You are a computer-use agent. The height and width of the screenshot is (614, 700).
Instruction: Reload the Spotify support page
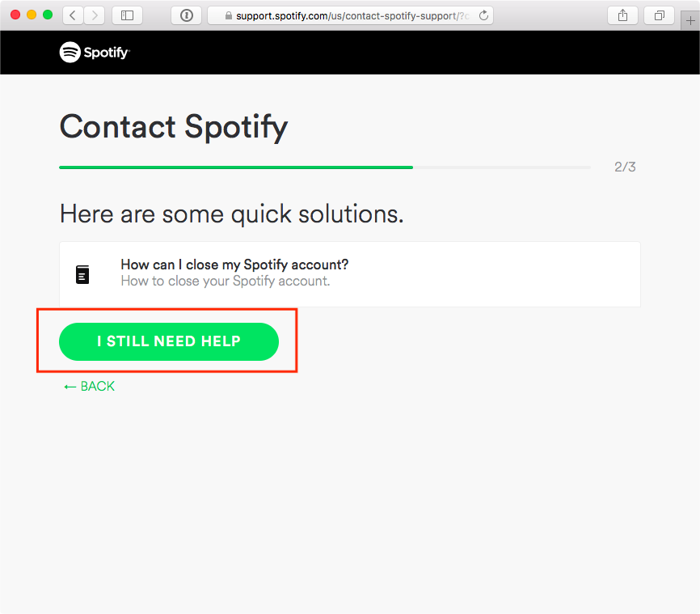[x=483, y=15]
